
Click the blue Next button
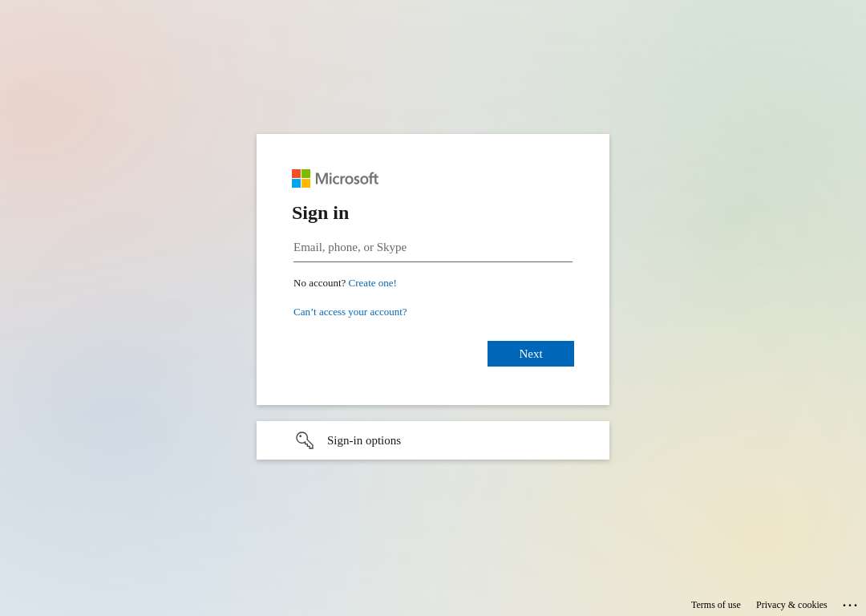(531, 354)
